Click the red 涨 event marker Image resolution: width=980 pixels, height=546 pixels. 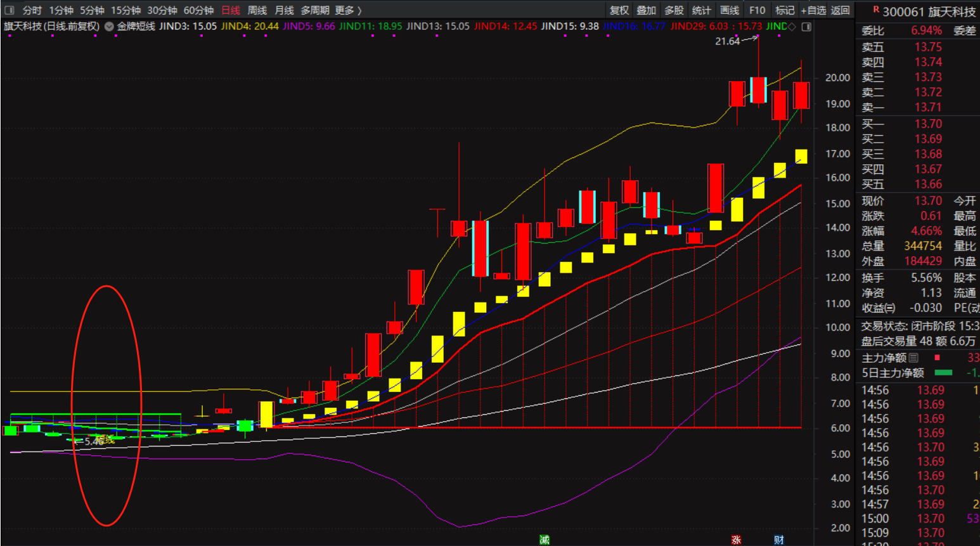click(x=736, y=540)
